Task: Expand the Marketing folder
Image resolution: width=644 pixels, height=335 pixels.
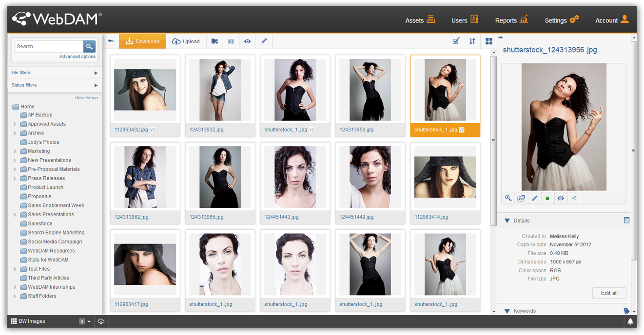Action: [15, 151]
